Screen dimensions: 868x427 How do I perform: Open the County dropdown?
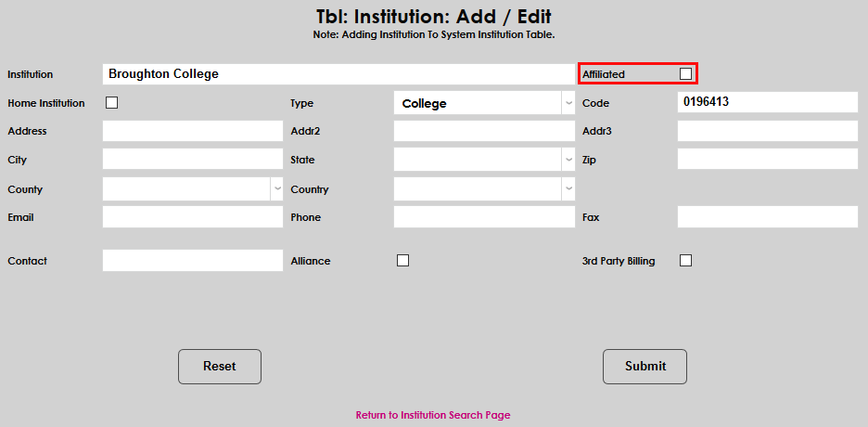193,189
